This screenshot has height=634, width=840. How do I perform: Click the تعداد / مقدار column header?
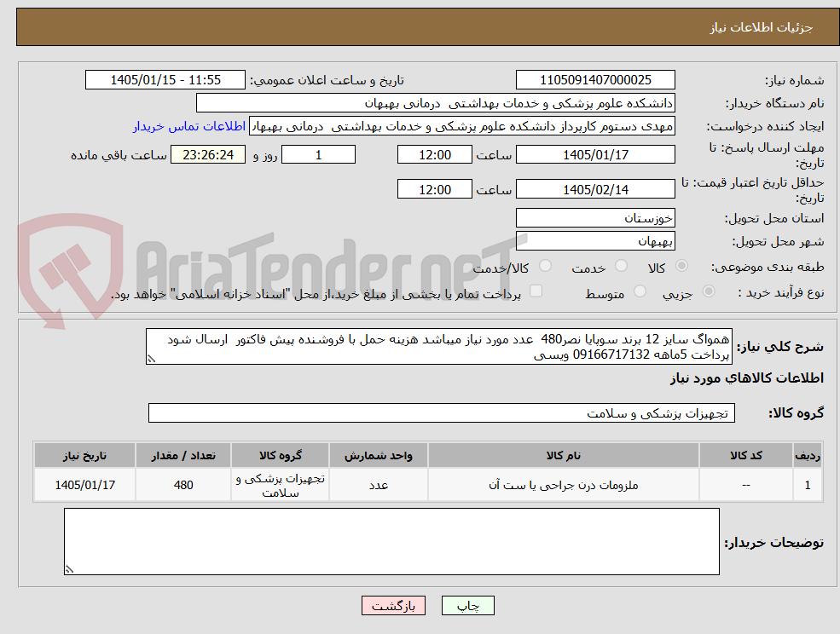click(183, 455)
